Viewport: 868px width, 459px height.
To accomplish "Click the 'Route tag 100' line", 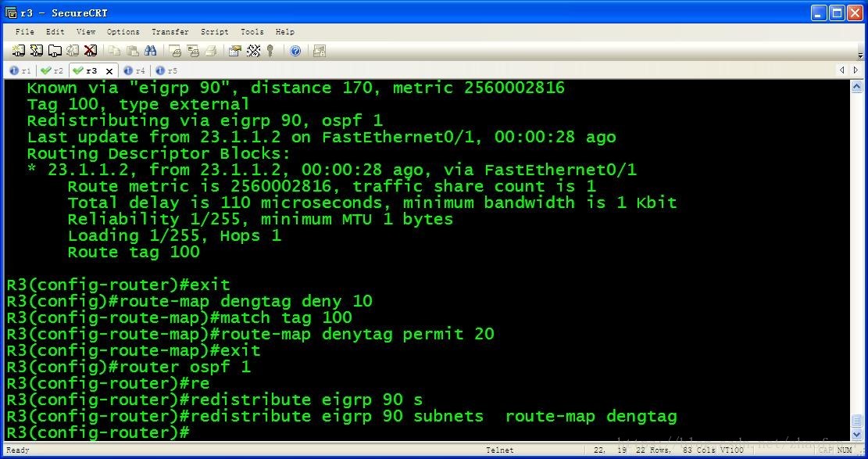I will (x=134, y=253).
